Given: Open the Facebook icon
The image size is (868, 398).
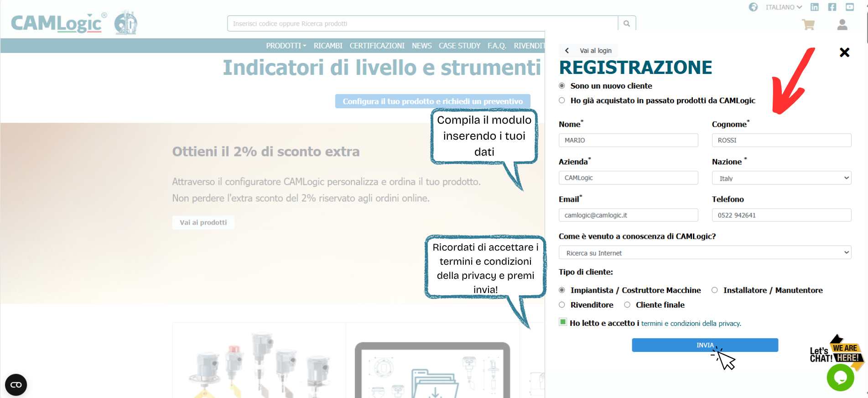Looking at the screenshot, I should [832, 7].
